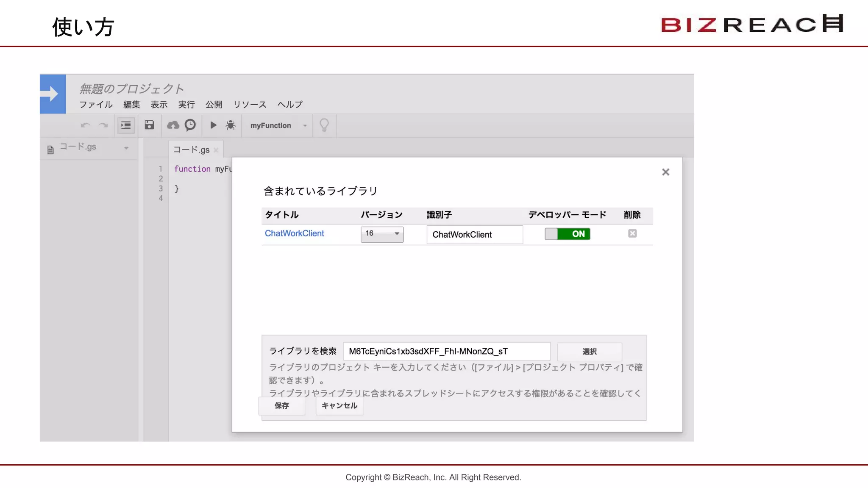The width and height of the screenshot is (868, 488).
Task: Expand コード.gs file options arrow
Action: [x=126, y=148]
